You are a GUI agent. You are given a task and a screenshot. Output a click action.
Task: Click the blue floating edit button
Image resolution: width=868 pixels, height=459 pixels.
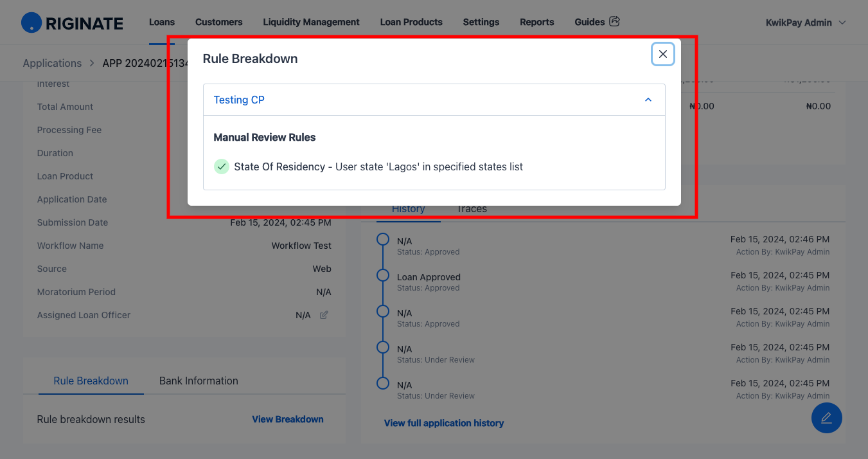(826, 418)
